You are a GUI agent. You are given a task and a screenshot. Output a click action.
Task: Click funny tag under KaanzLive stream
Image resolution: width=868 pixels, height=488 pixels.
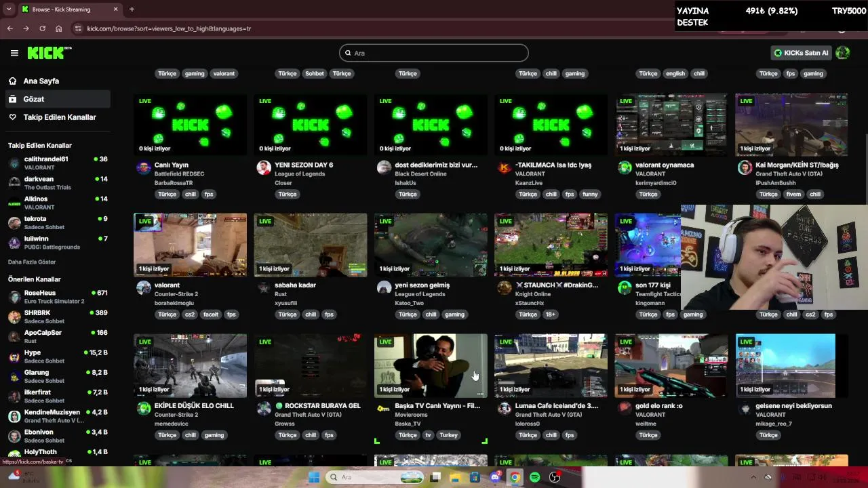590,194
